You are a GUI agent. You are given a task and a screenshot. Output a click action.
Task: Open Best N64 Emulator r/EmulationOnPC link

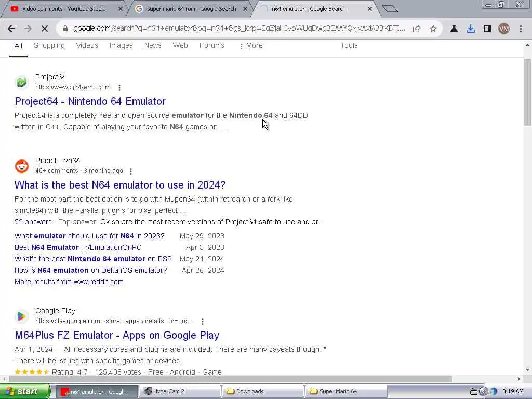[78, 247]
